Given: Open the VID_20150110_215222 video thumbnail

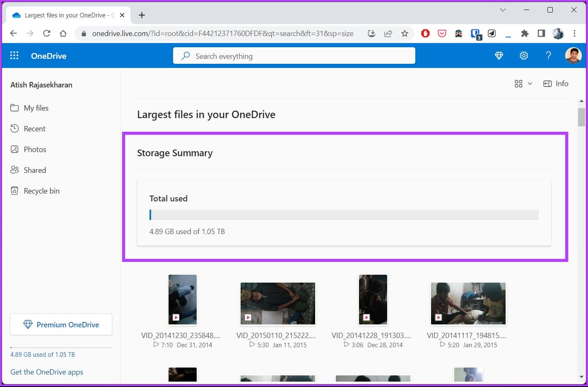Looking at the screenshot, I should 277,303.
